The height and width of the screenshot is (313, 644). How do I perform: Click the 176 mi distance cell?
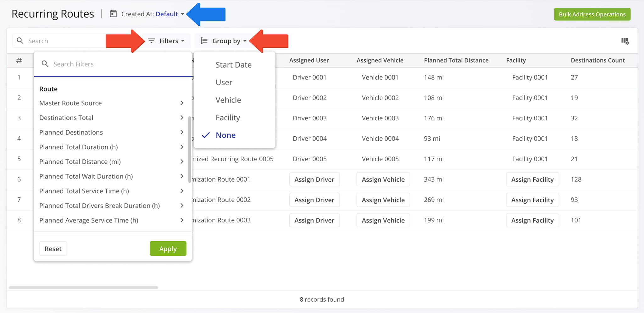(x=434, y=118)
